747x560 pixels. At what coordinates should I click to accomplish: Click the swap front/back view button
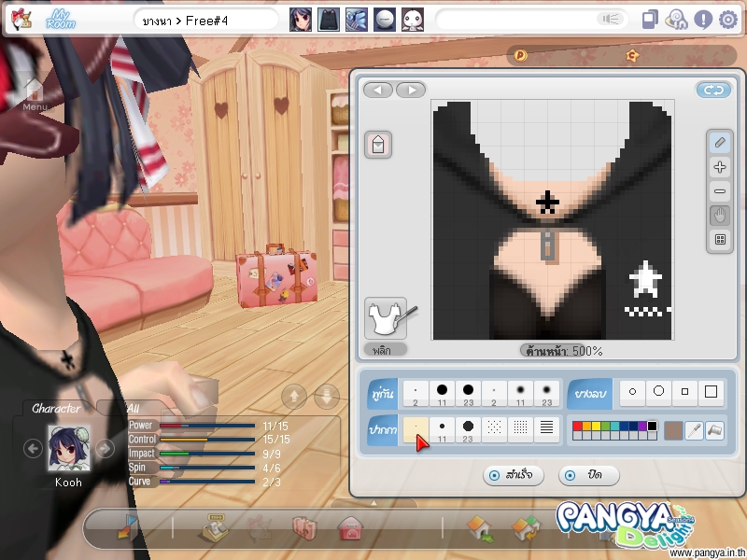(x=713, y=90)
